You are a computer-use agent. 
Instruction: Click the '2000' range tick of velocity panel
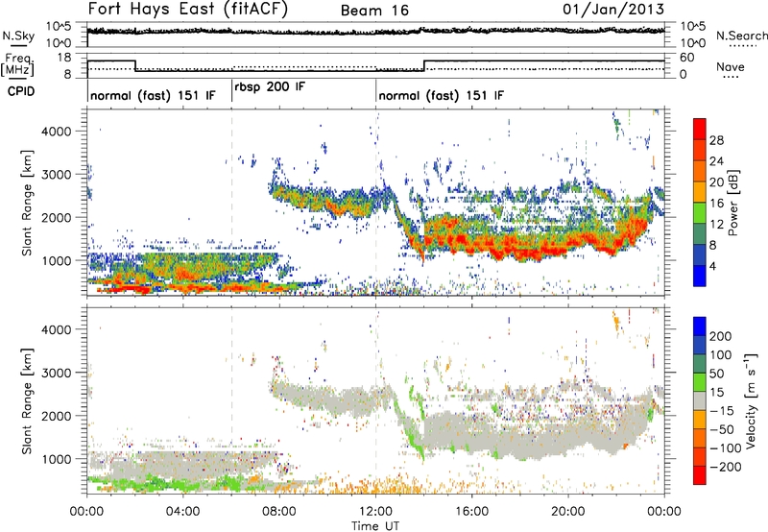point(57,416)
